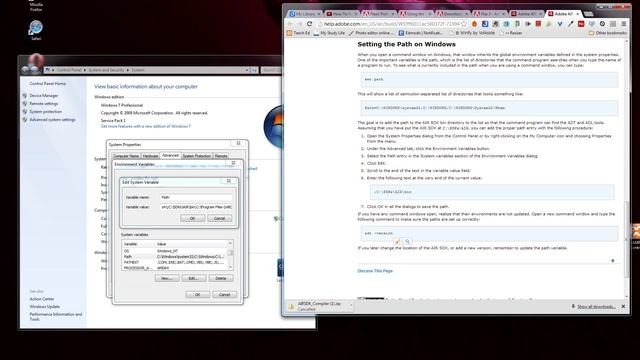This screenshot has height=360, width=640.
Task: Open the Other bookmarks folder
Action: coord(608,33)
